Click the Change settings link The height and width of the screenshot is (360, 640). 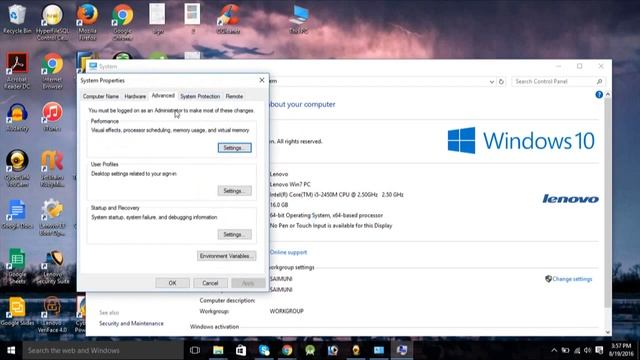572,279
